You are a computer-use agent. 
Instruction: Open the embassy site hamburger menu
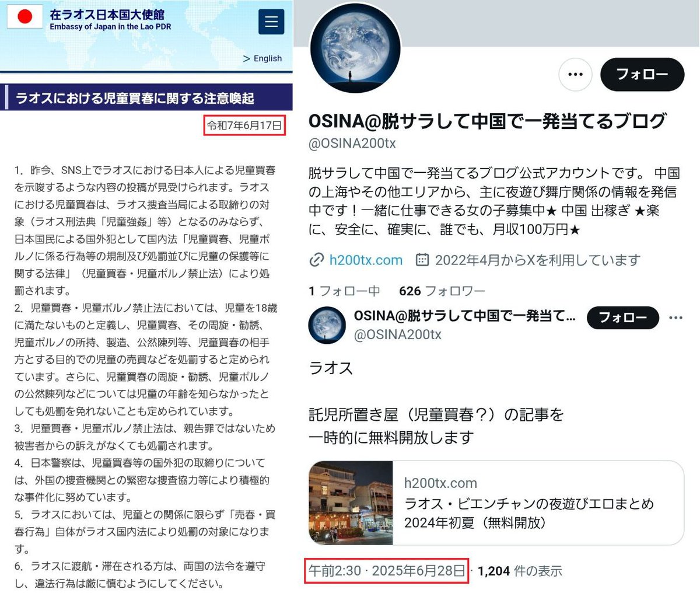pos(271,22)
